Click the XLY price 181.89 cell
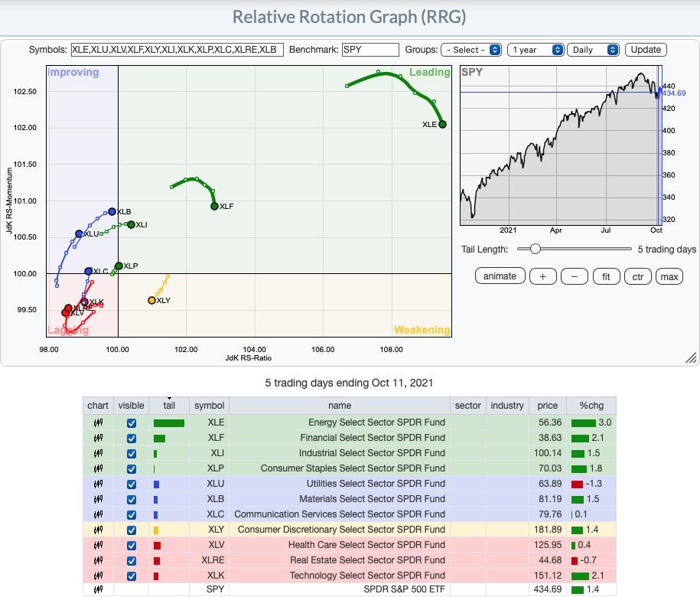 tap(548, 530)
